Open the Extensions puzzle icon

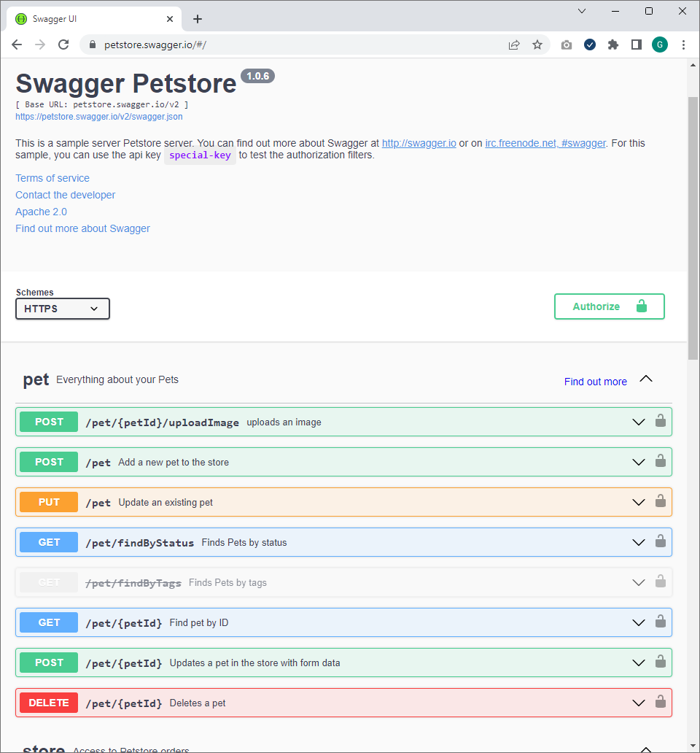[613, 45]
